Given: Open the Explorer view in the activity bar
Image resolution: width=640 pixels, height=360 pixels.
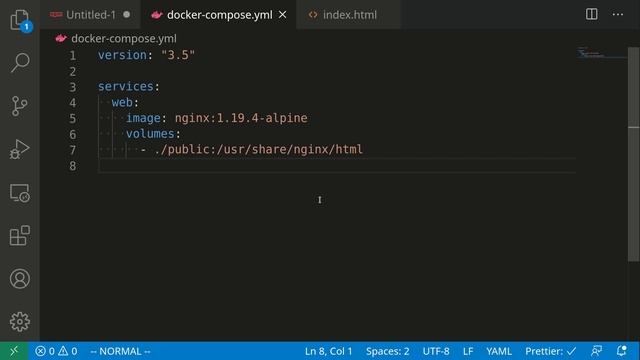Looking at the screenshot, I should click(x=20, y=20).
